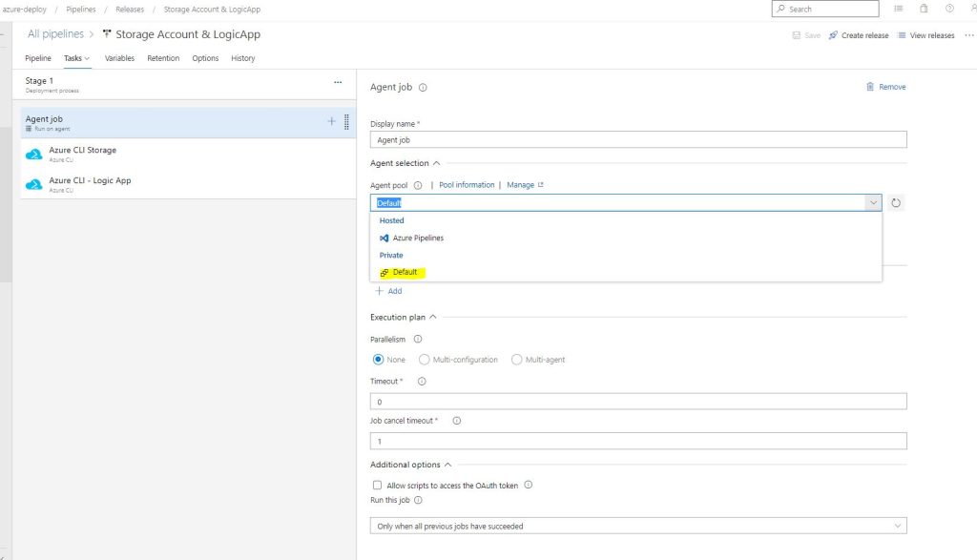Refresh the agent pool list
The image size is (977, 560).
895,203
